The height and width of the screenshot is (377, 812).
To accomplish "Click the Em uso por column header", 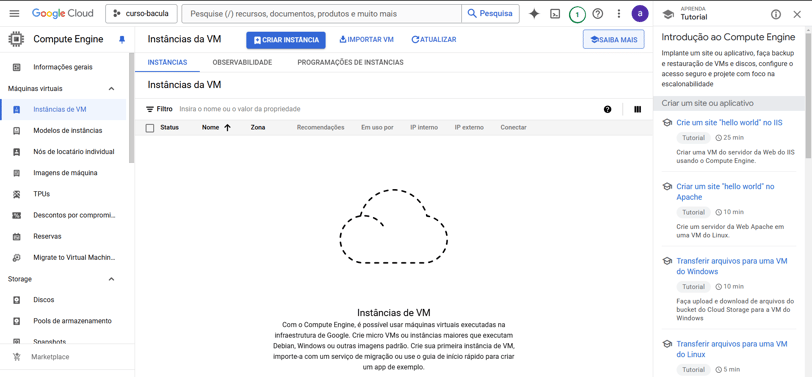I will point(377,127).
